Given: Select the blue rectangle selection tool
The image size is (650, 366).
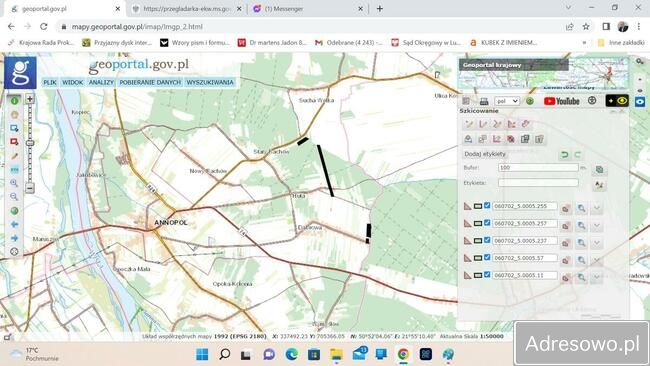Looking at the screenshot, I should (x=15, y=128).
